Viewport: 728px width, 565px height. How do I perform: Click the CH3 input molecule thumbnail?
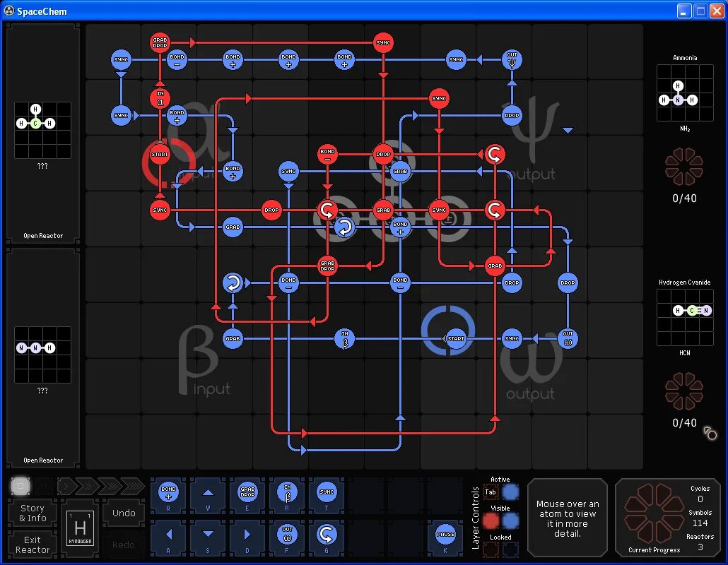42,131
